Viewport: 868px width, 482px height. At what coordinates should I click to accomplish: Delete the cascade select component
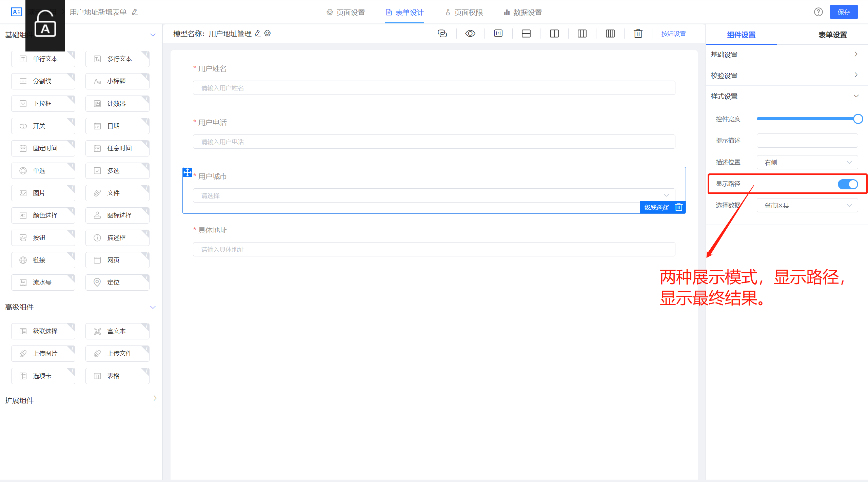(679, 207)
